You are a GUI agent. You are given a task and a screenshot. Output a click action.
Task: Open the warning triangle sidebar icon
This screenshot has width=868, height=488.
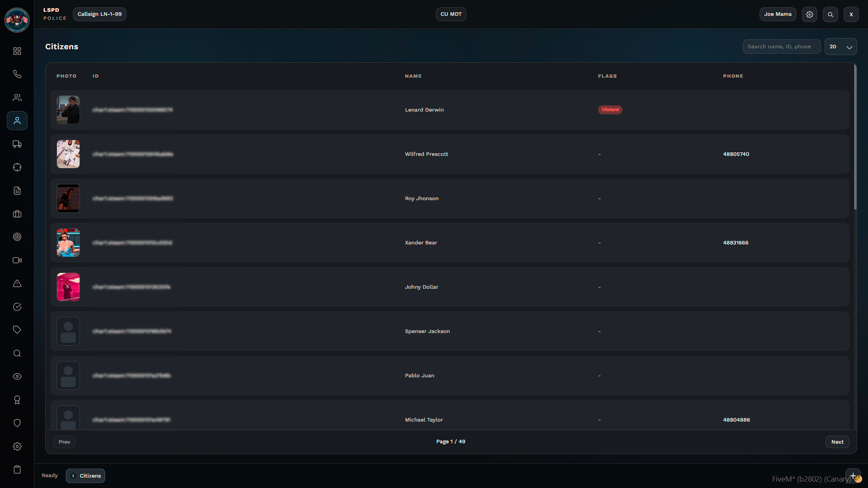17,283
